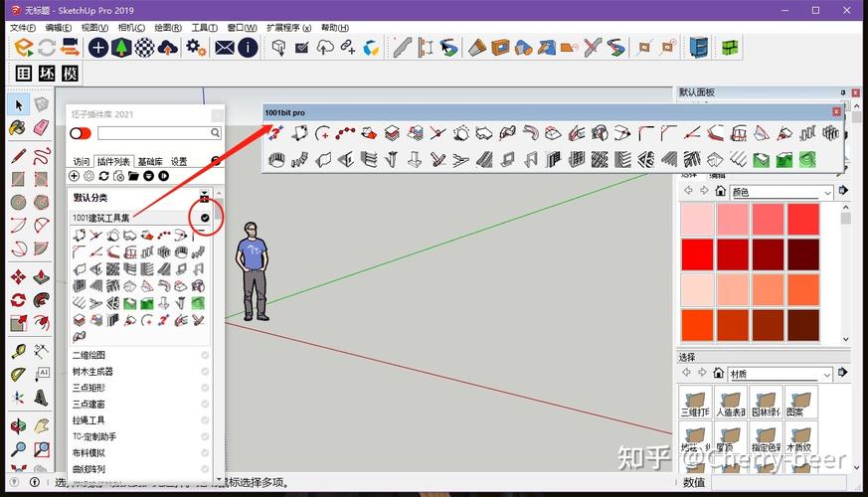The width and height of the screenshot is (868, 497).
Task: Select the Push/Pull tool
Action: pos(41,276)
